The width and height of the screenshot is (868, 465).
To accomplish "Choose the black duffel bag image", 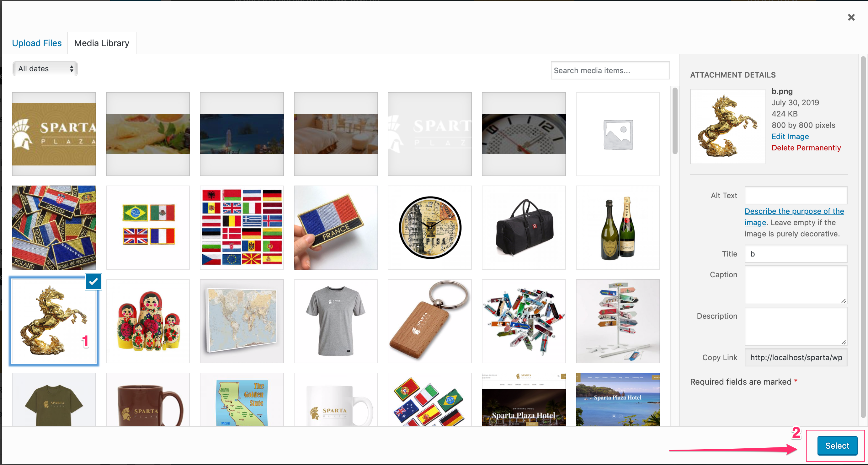I will pos(523,228).
